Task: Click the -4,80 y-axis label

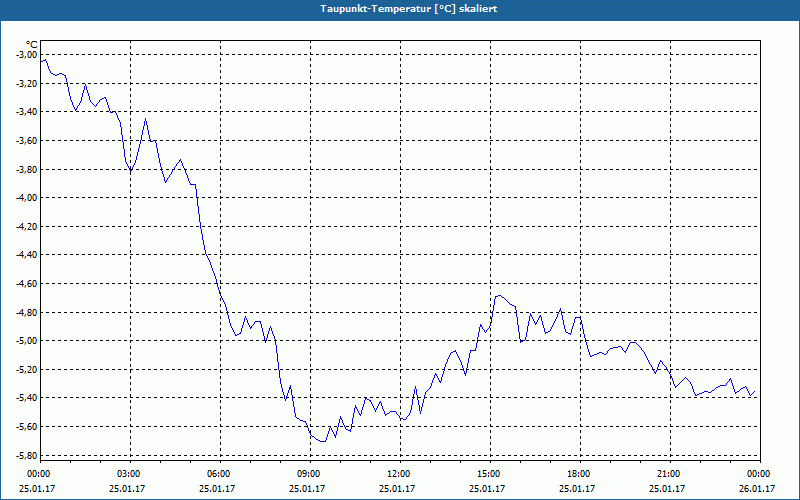Action: [25, 312]
